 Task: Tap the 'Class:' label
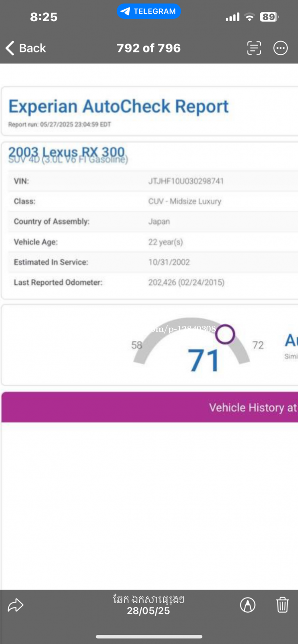[x=24, y=201]
